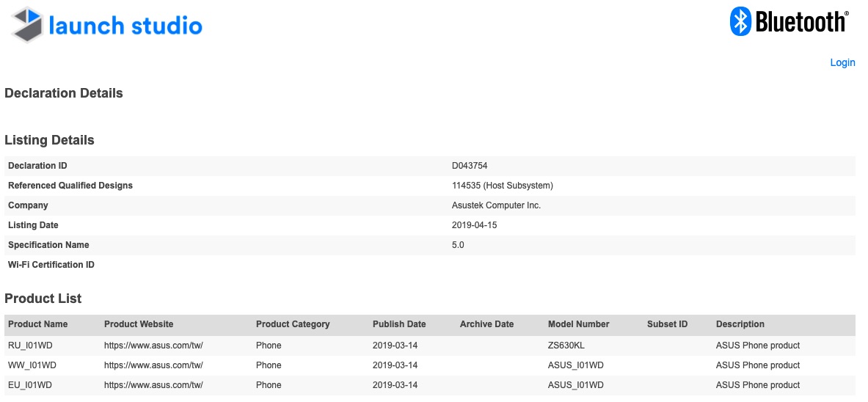Click the Product Name column header
868x402 pixels.
(x=37, y=324)
